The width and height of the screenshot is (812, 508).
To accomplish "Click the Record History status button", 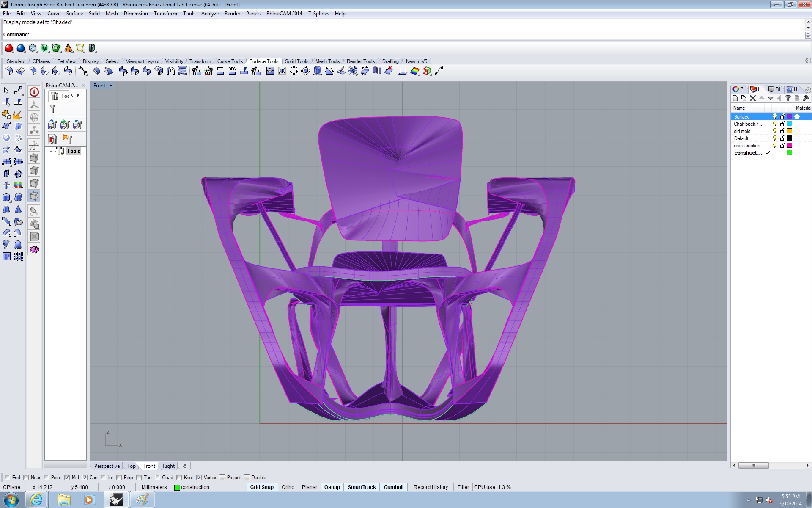I will tap(431, 487).
